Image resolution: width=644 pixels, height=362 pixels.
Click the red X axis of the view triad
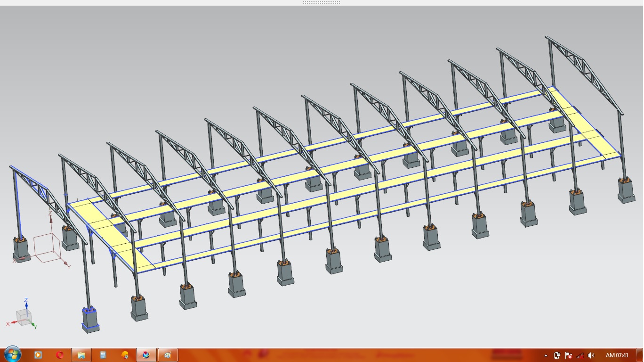(x=11, y=323)
